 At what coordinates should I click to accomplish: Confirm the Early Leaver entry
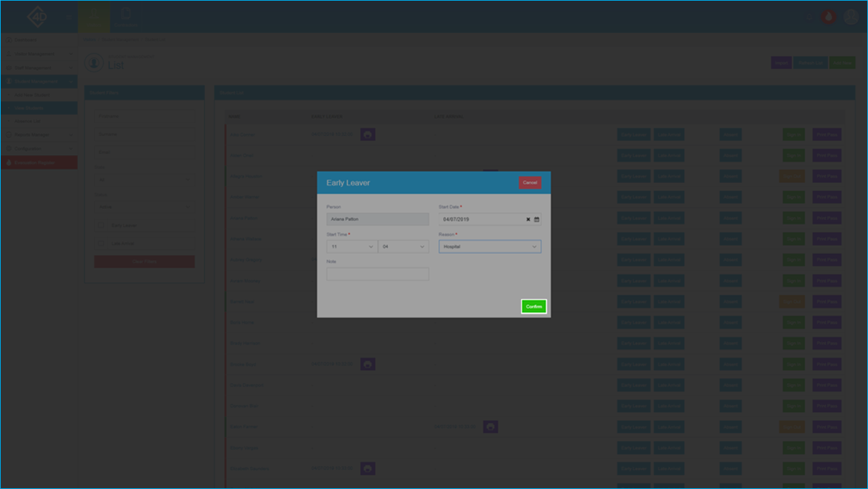533,307
